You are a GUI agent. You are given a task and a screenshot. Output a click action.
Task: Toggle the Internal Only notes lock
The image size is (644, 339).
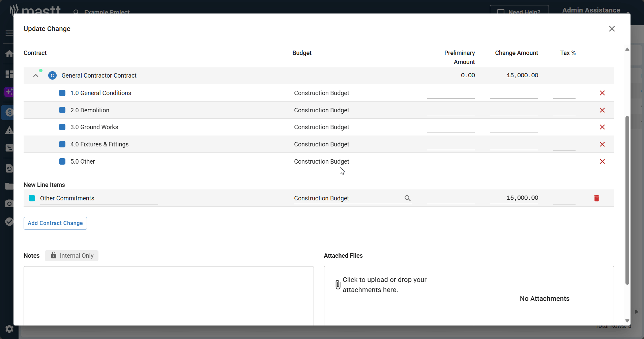pyautogui.click(x=71, y=256)
